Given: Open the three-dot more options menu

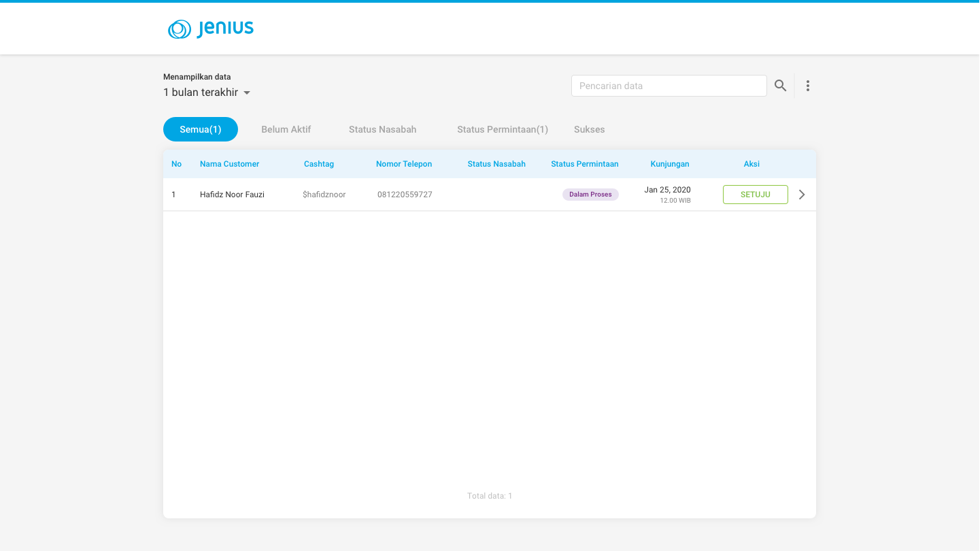Looking at the screenshot, I should tap(807, 86).
